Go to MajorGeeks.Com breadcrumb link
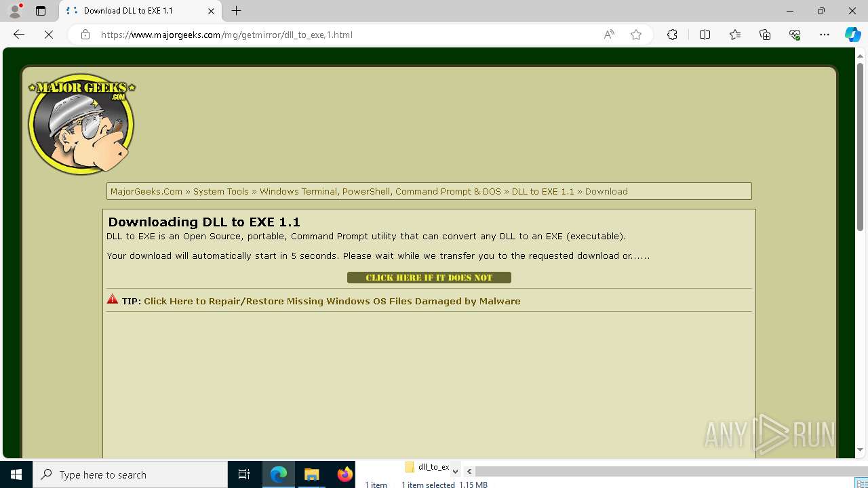The image size is (868, 488). (146, 191)
